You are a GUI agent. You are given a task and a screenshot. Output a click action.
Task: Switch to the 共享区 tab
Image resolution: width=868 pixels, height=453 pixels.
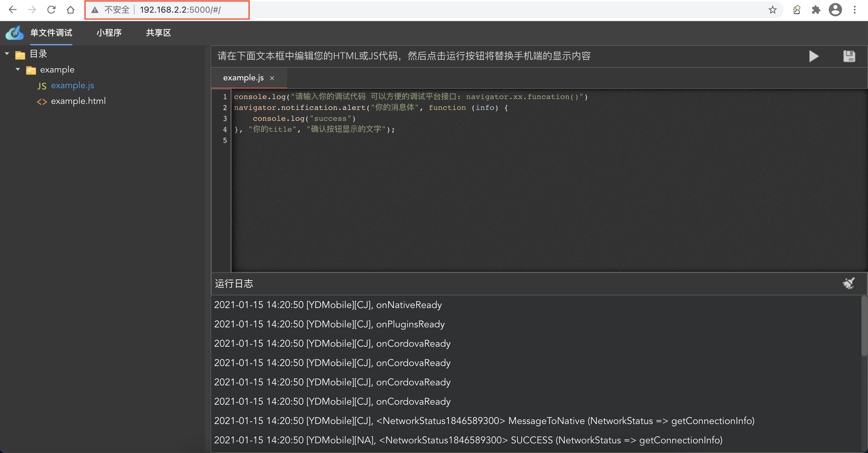158,33
